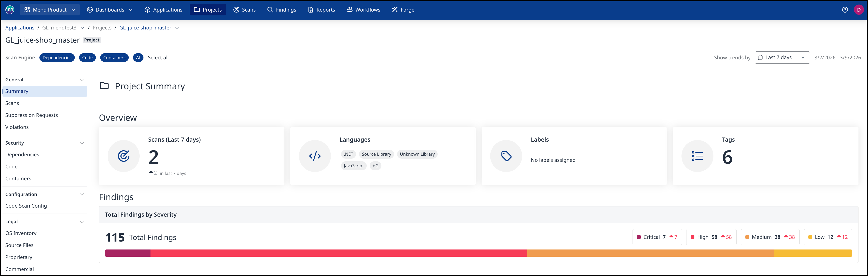Click Select all scan engines
Viewport: 868px width, 276px height.
tap(158, 58)
